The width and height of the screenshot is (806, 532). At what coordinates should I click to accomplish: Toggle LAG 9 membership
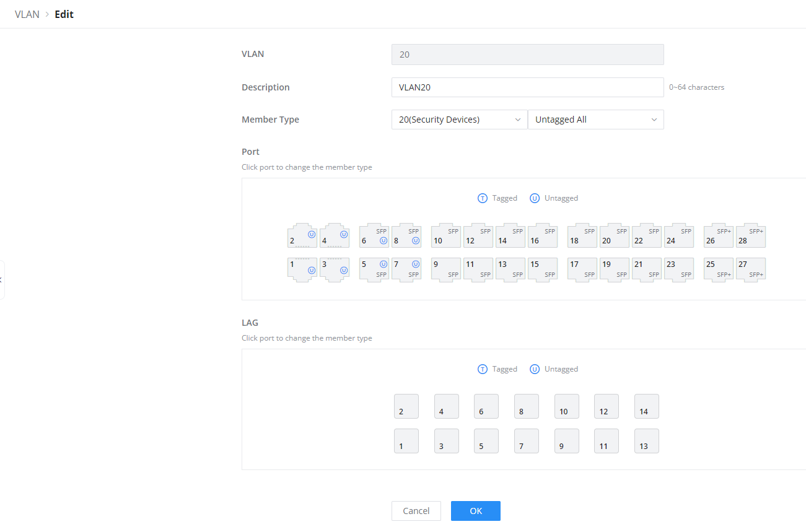pos(567,441)
